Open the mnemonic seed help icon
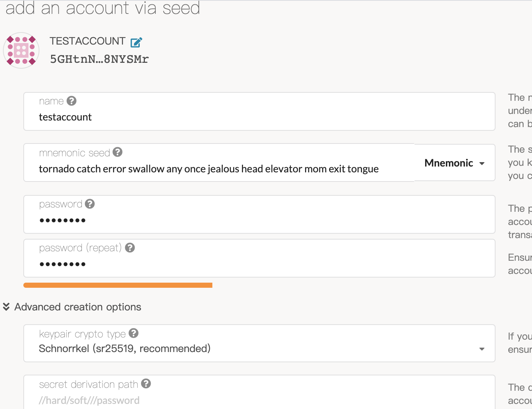532x409 pixels. [x=117, y=152]
